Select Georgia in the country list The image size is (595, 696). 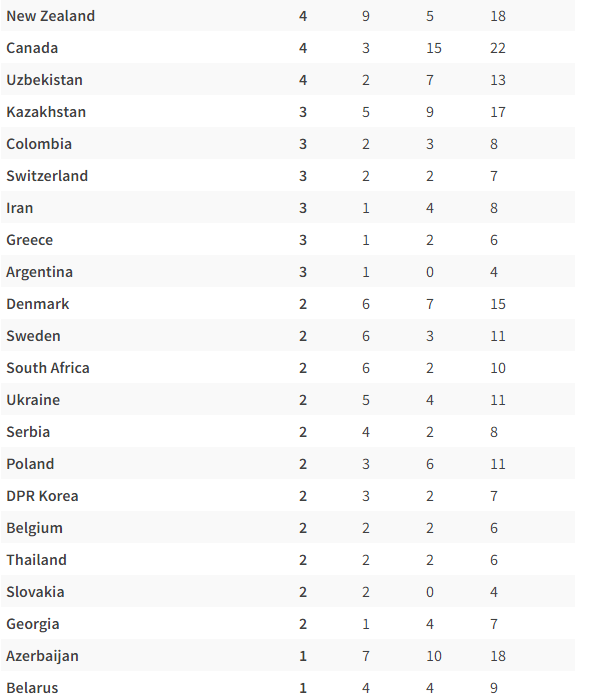coord(33,624)
